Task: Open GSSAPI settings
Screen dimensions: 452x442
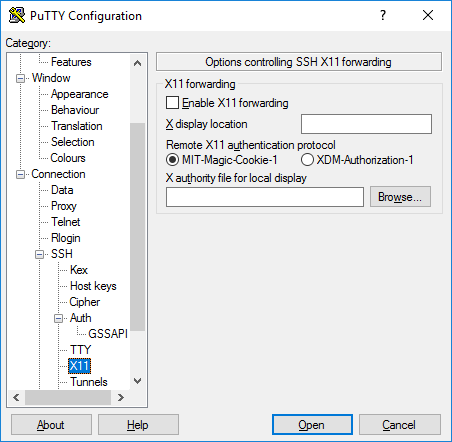Action: [x=108, y=334]
